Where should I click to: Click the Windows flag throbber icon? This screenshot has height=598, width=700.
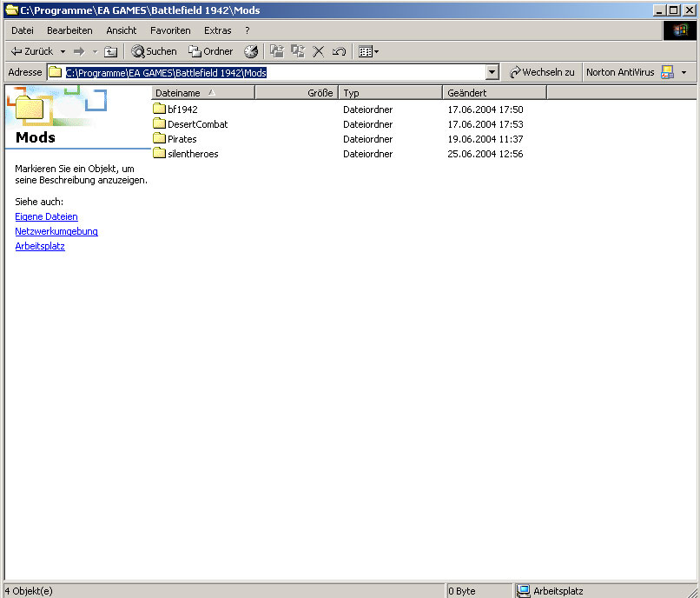click(x=679, y=30)
